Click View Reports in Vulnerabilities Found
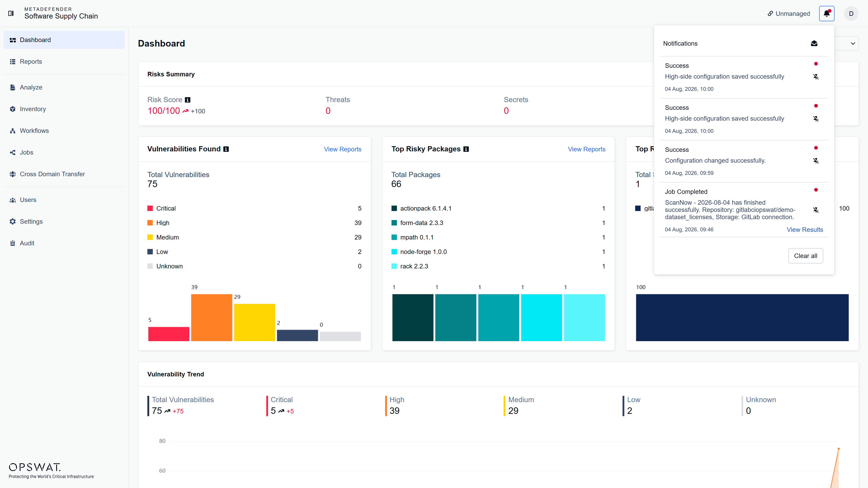 (342, 149)
